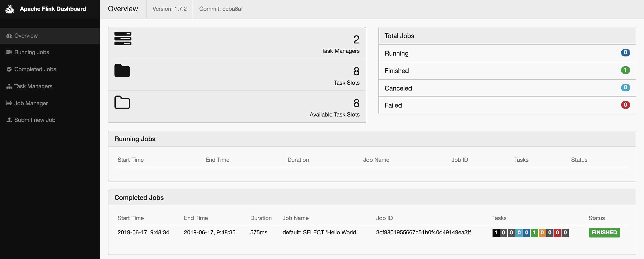Click the Total Jobs panel header

click(507, 36)
